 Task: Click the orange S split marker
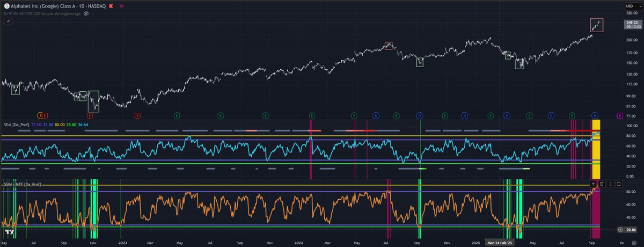39,115
